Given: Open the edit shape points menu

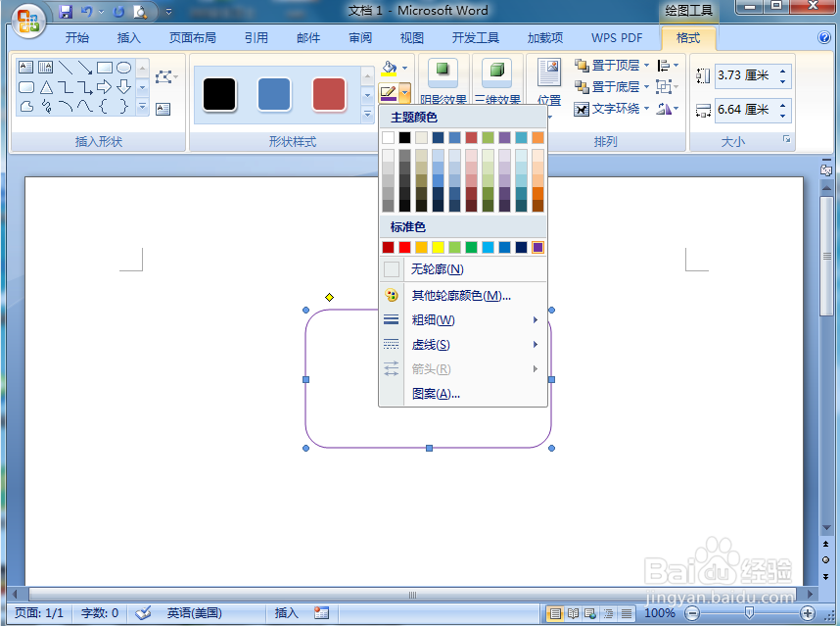Looking at the screenshot, I should 166,77.
